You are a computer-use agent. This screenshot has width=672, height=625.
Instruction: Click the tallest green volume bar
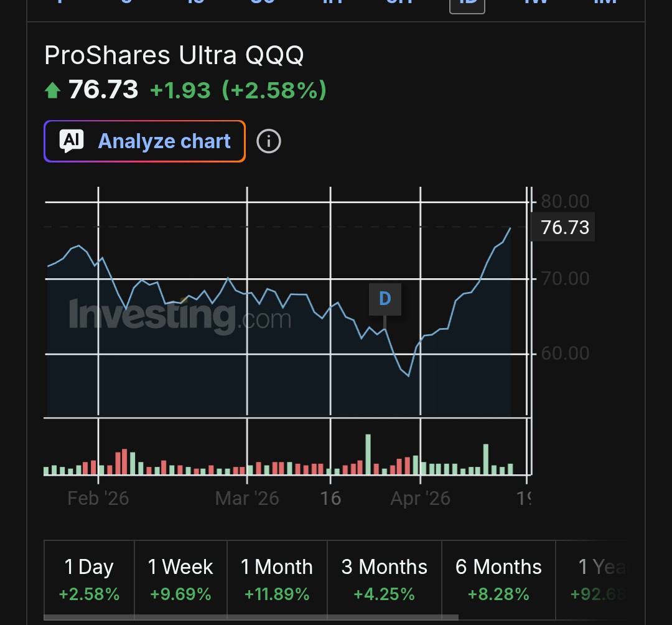point(368,454)
